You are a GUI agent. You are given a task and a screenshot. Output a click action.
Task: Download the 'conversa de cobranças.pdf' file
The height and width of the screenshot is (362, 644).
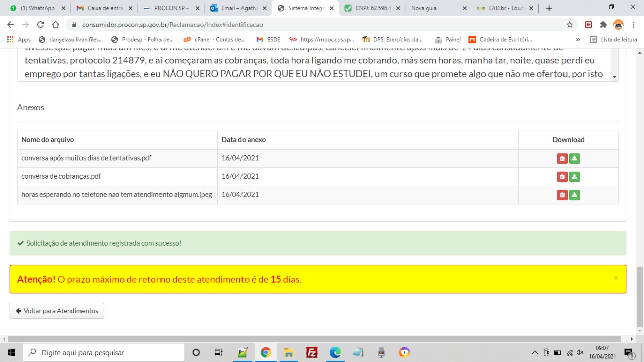[x=574, y=177]
